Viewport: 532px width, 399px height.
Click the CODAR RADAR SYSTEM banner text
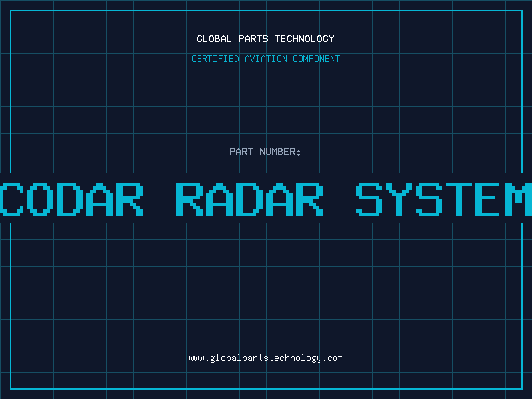(x=266, y=199)
